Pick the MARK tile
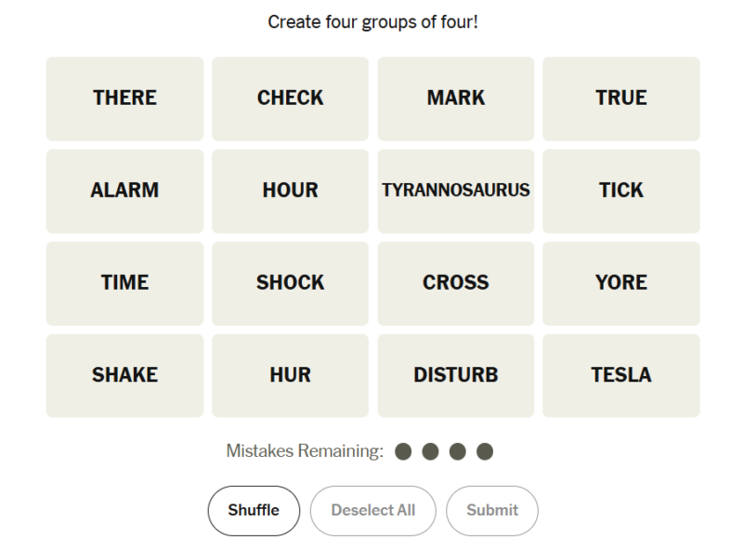The image size is (743, 560). pos(455,98)
